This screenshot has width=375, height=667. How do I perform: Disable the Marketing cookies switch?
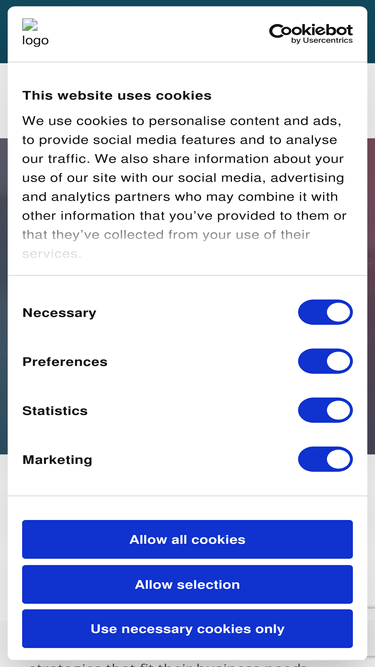(x=325, y=459)
